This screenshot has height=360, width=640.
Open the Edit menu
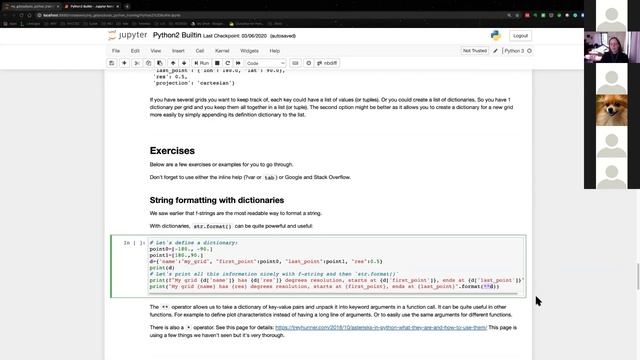pyautogui.click(x=135, y=51)
